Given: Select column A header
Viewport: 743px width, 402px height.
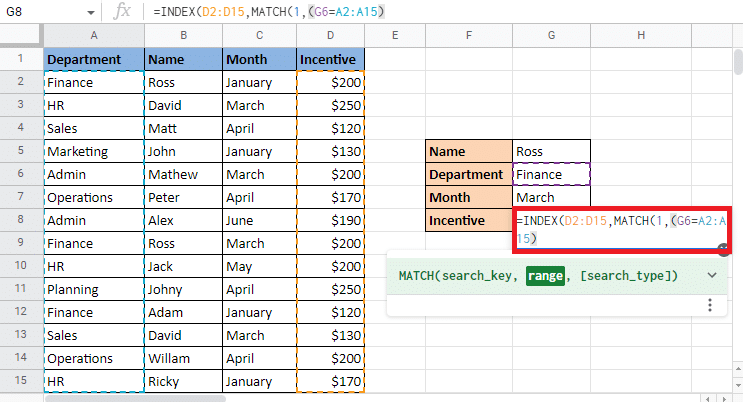Looking at the screenshot, I should point(94,36).
